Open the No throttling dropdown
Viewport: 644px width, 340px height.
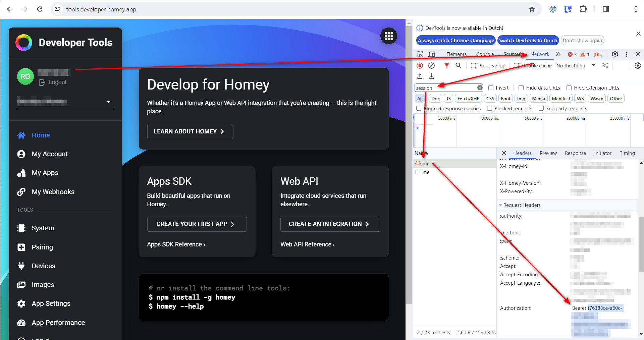pyautogui.click(x=576, y=66)
